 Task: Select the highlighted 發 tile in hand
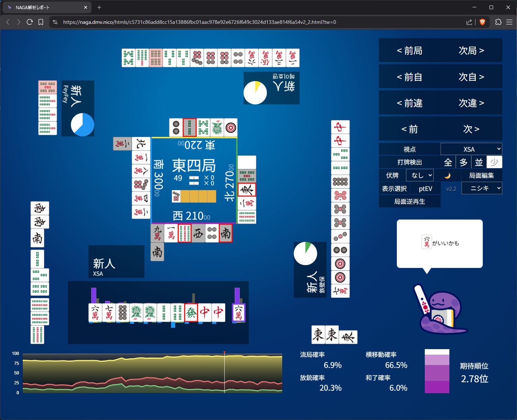[x=191, y=313]
